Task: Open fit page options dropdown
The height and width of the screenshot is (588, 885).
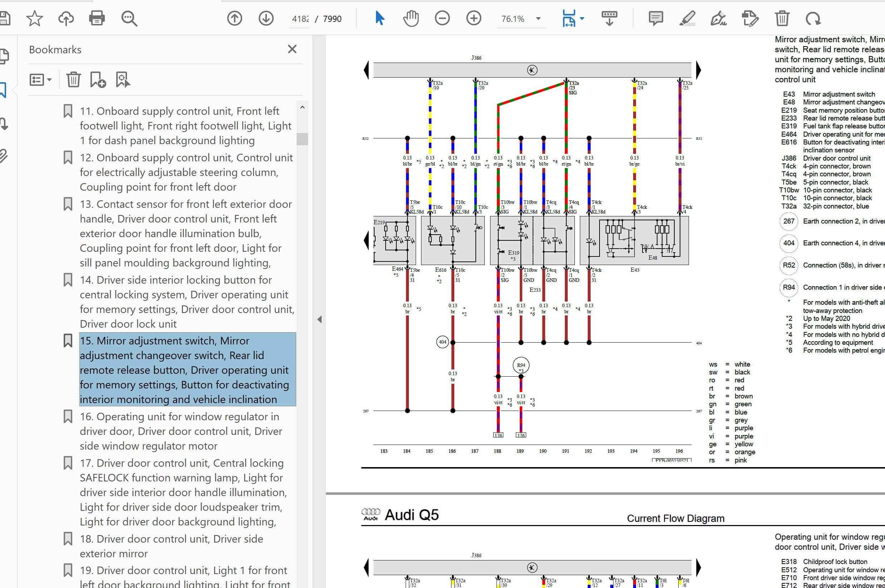Action: point(582,18)
